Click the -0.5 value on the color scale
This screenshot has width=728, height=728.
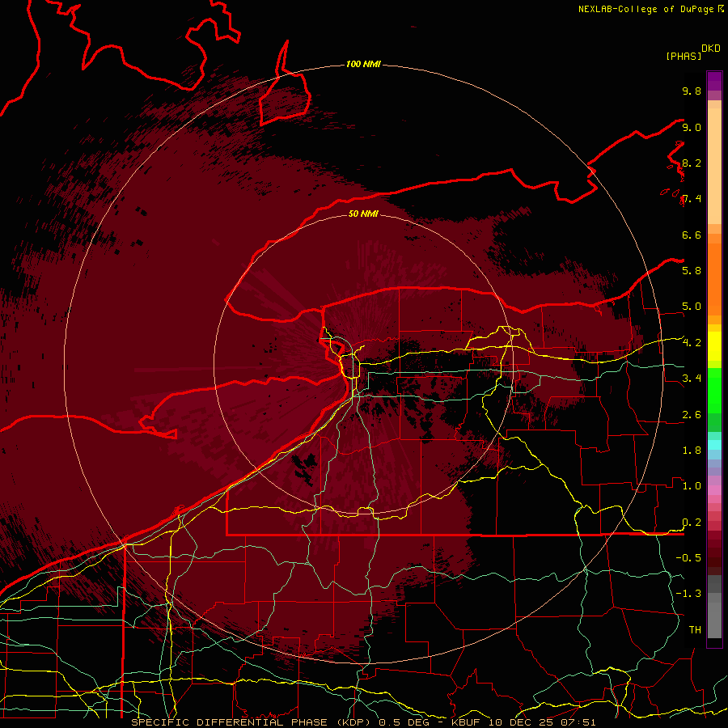click(x=688, y=558)
